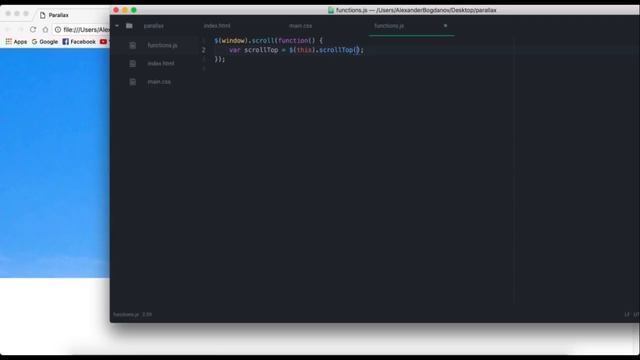Place the cursor at the end of code line 2

click(x=364, y=50)
